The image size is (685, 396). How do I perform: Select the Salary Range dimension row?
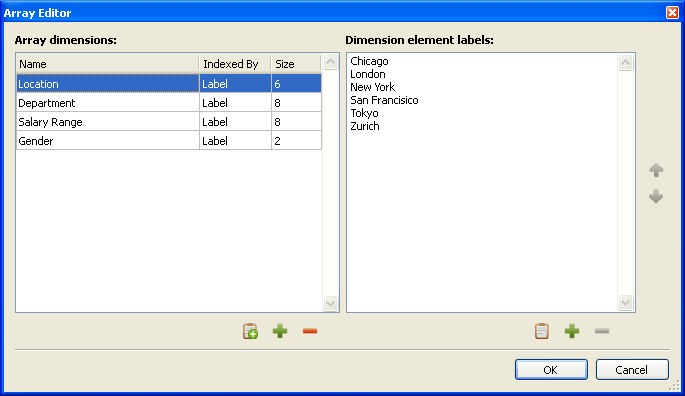pos(169,122)
